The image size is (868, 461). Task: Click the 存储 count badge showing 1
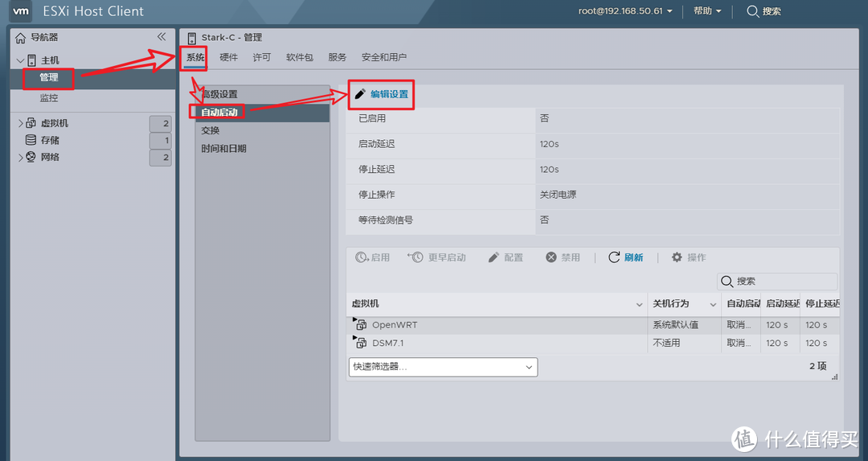(x=161, y=141)
